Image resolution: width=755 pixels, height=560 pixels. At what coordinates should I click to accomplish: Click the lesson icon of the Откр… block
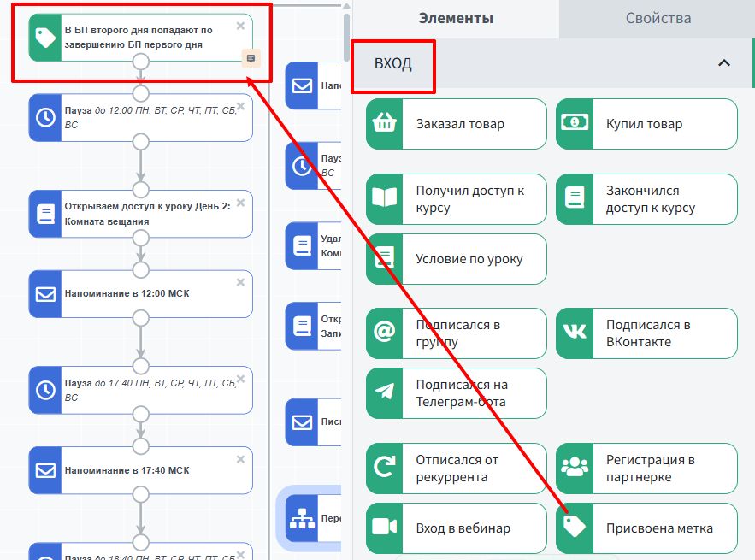point(302,326)
